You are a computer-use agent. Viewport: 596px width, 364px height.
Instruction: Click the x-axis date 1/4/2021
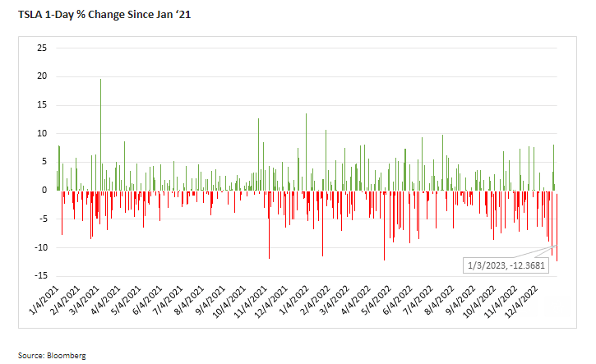pyautogui.click(x=44, y=300)
